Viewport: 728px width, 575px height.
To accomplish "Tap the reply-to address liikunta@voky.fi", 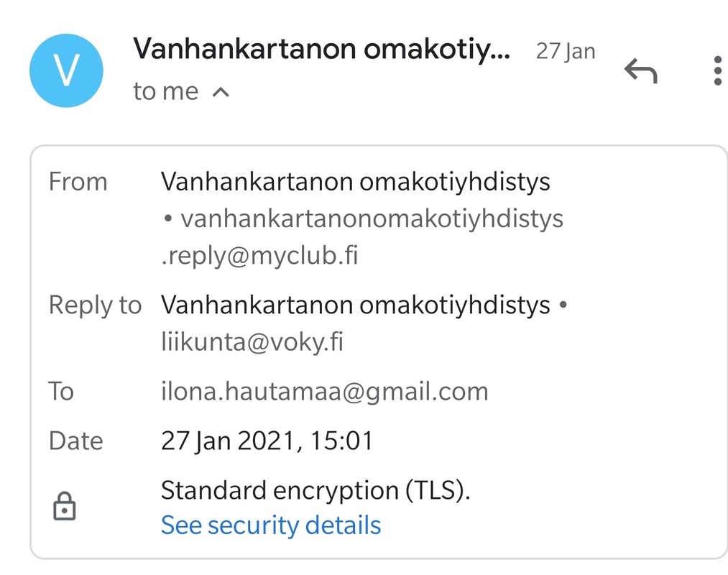I will 252,342.
